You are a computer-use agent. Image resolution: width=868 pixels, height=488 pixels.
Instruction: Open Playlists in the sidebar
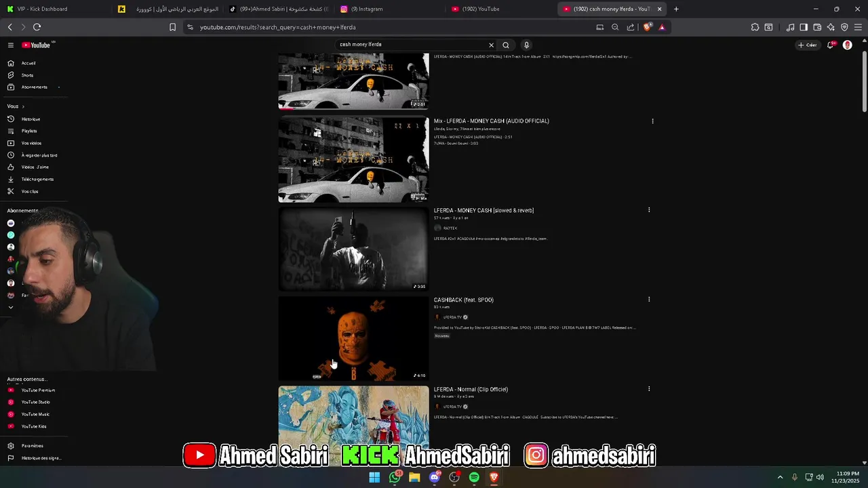coord(29,131)
